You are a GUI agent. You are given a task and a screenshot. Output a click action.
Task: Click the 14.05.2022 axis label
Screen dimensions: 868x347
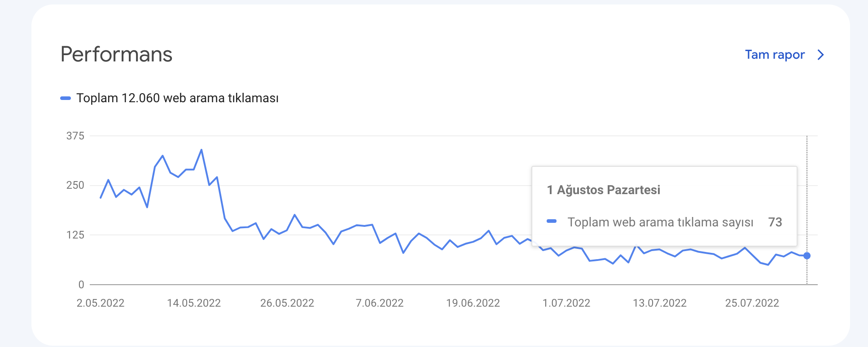[194, 303]
